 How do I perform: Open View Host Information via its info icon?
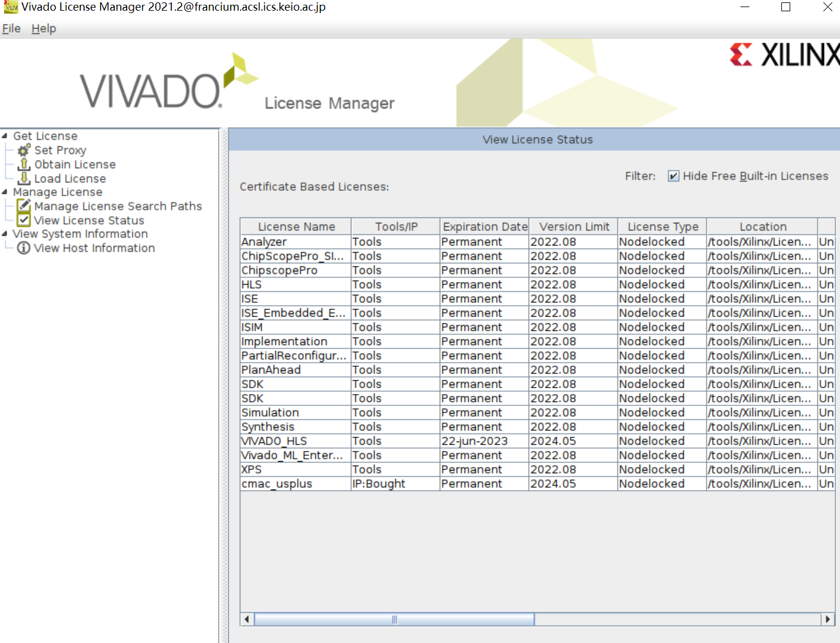pos(23,248)
